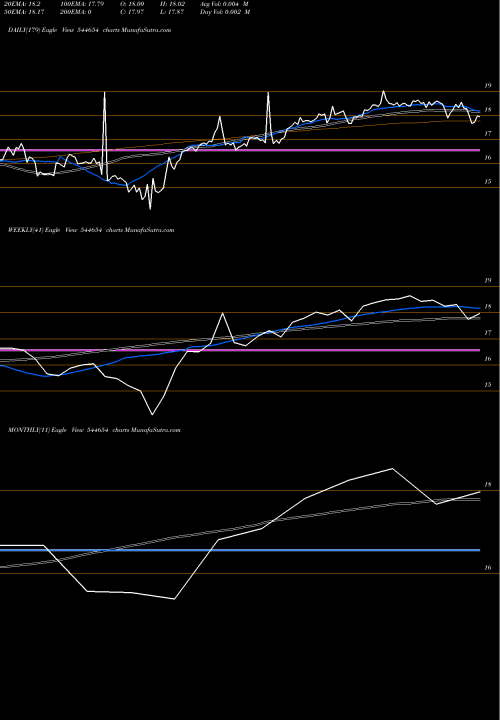Viewport: 500px width, 720px height.
Task: Click the close price C: 17.97
Action: click(133, 12)
